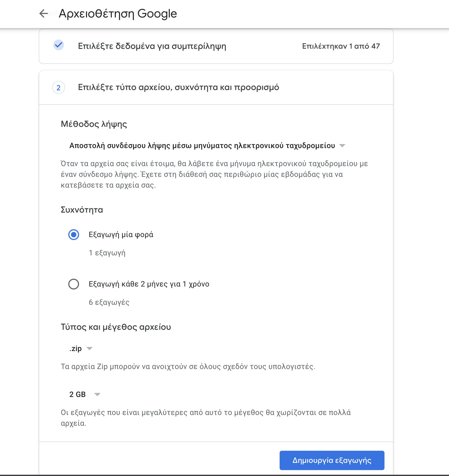Open the Μέθοδος λήψης delivery method dropdown

(x=207, y=146)
